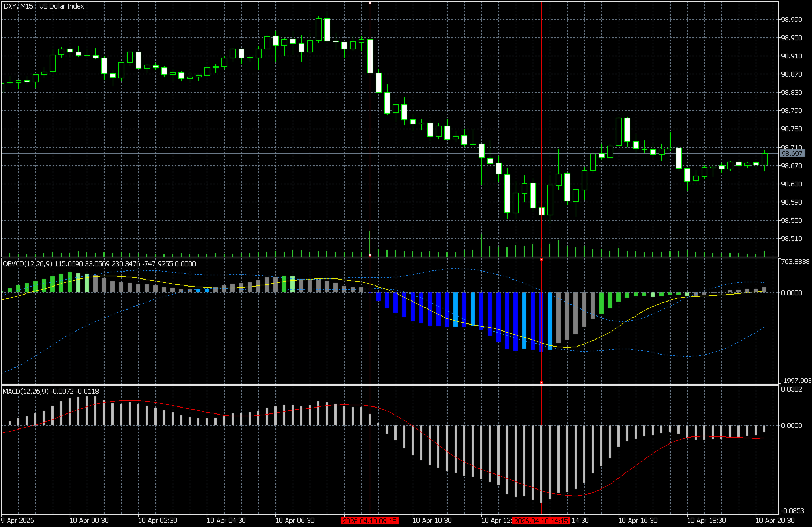Click the 98.630 price scale label
Screen dimensions: 812x527
pyautogui.click(x=792, y=184)
